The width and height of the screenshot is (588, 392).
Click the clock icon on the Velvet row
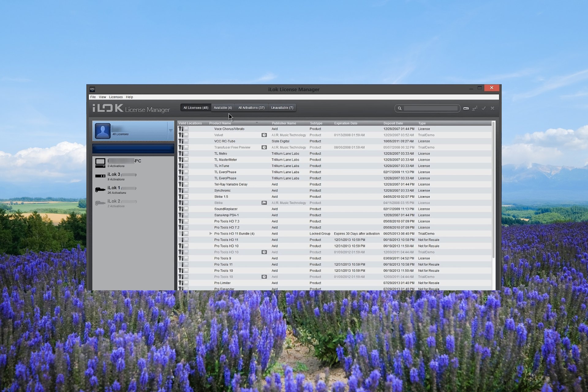coord(264,135)
